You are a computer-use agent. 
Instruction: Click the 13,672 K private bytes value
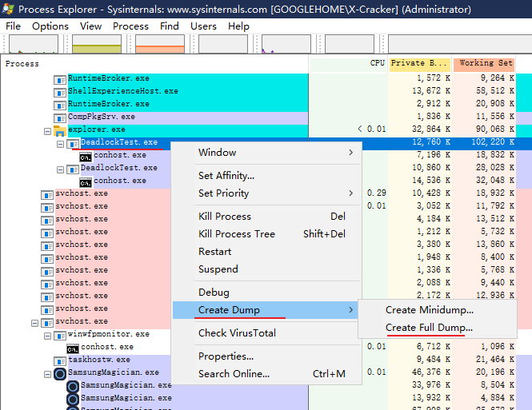(x=431, y=91)
